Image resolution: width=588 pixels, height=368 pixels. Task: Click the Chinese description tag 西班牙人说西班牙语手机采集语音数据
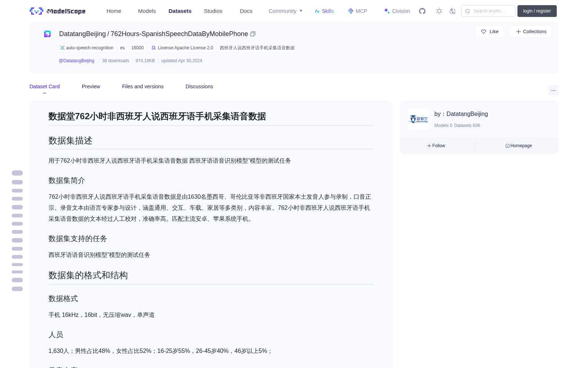257,48
